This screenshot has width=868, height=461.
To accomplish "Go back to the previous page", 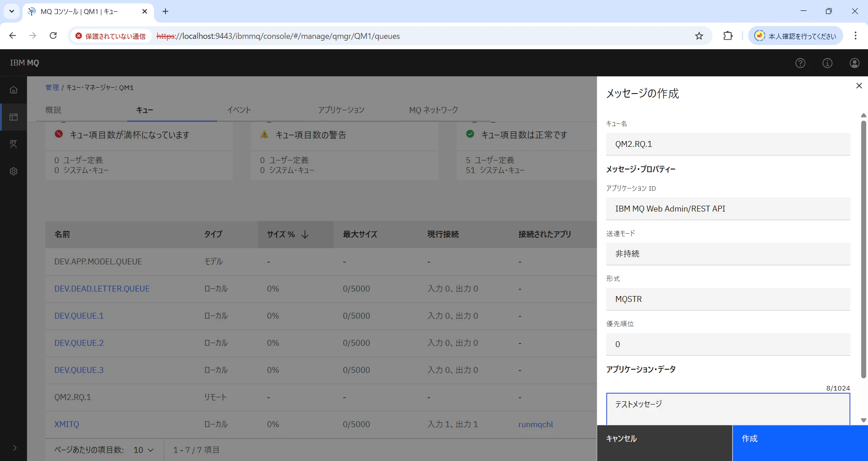I will click(x=13, y=36).
